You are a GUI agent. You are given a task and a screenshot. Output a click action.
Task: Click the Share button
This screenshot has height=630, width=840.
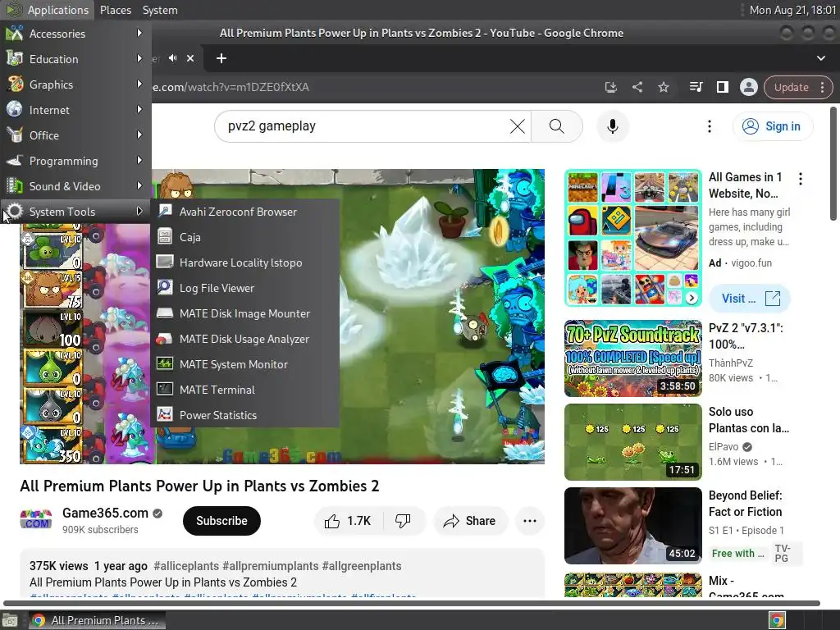(470, 521)
